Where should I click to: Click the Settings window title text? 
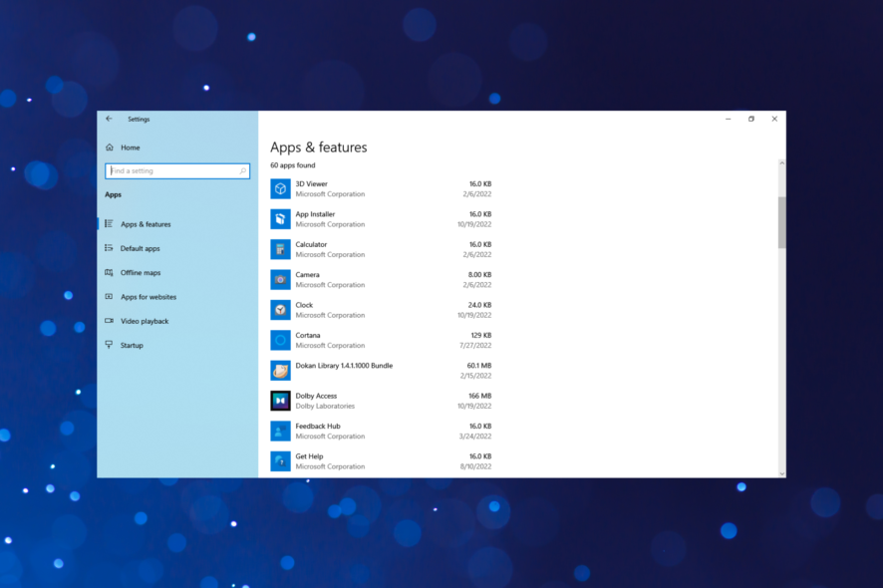(x=139, y=120)
